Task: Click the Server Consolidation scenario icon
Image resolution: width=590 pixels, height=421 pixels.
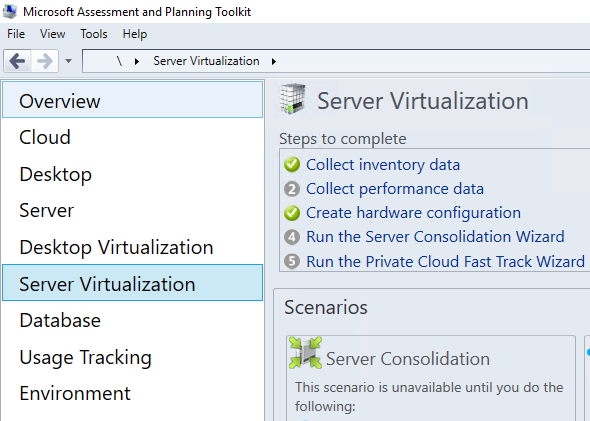Action: [x=305, y=353]
